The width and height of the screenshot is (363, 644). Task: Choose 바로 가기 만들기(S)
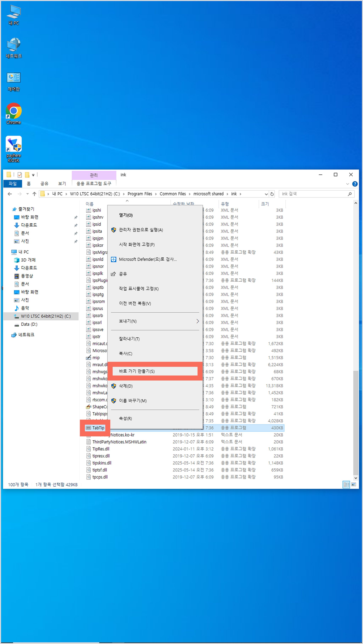pos(155,371)
